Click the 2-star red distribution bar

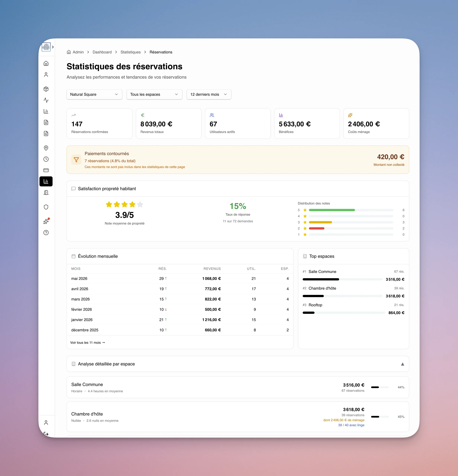click(x=351, y=228)
